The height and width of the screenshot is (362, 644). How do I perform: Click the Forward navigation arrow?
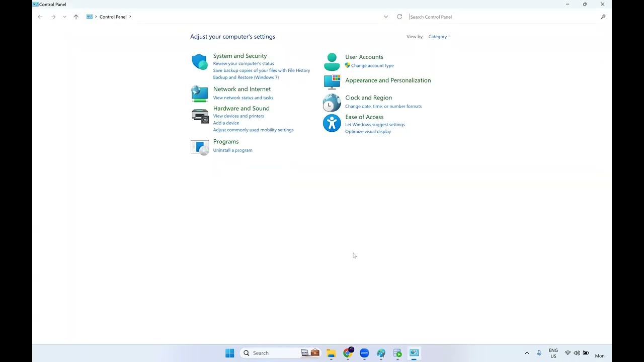coord(53,17)
